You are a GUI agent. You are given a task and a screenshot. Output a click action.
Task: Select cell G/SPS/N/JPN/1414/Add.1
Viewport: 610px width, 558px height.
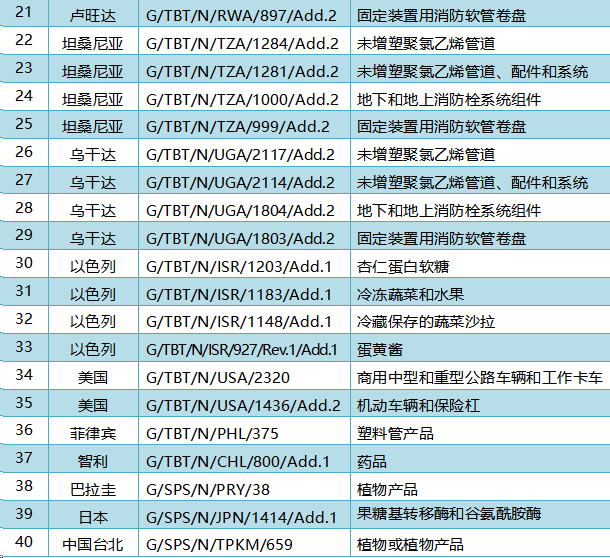tap(244, 515)
